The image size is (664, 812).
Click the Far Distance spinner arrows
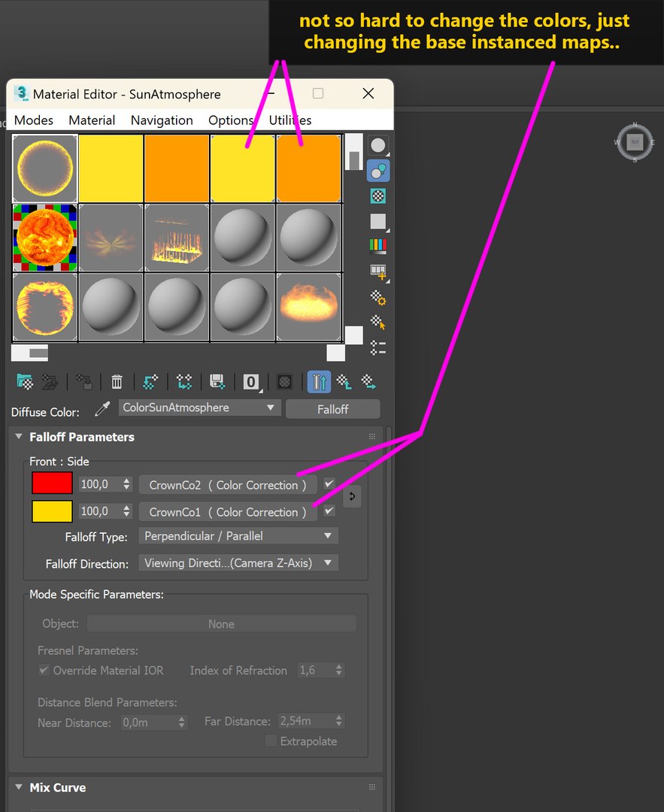[338, 721]
